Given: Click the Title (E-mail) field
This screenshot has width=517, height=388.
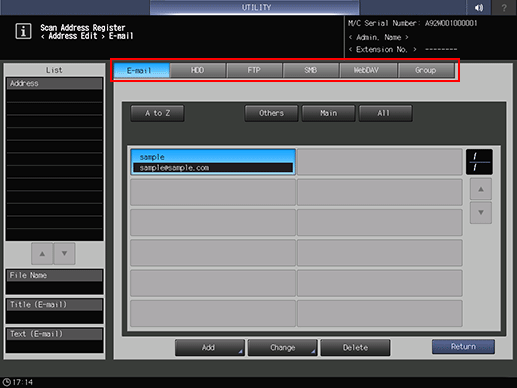Looking at the screenshot, I should tap(54, 311).
